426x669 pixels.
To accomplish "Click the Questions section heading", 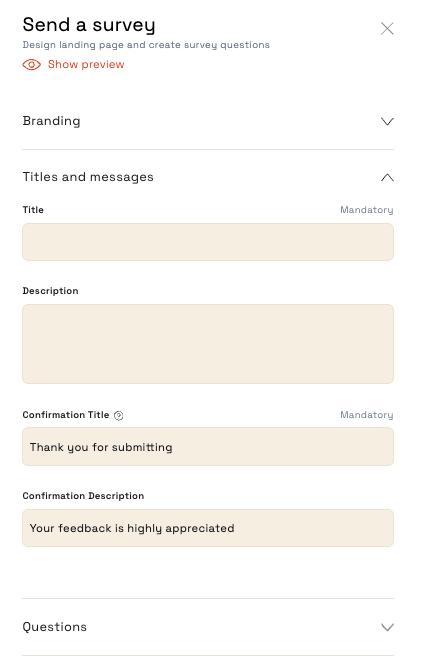I will (55, 627).
